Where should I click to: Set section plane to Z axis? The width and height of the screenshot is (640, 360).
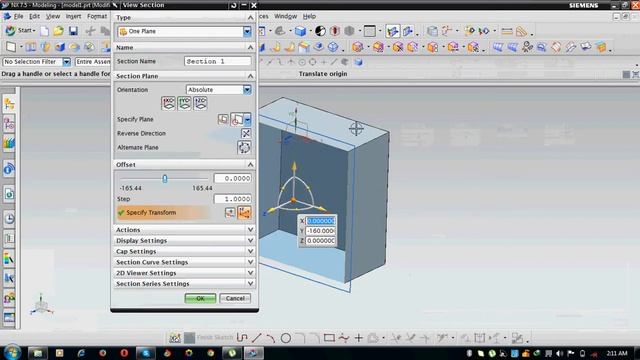tap(200, 103)
